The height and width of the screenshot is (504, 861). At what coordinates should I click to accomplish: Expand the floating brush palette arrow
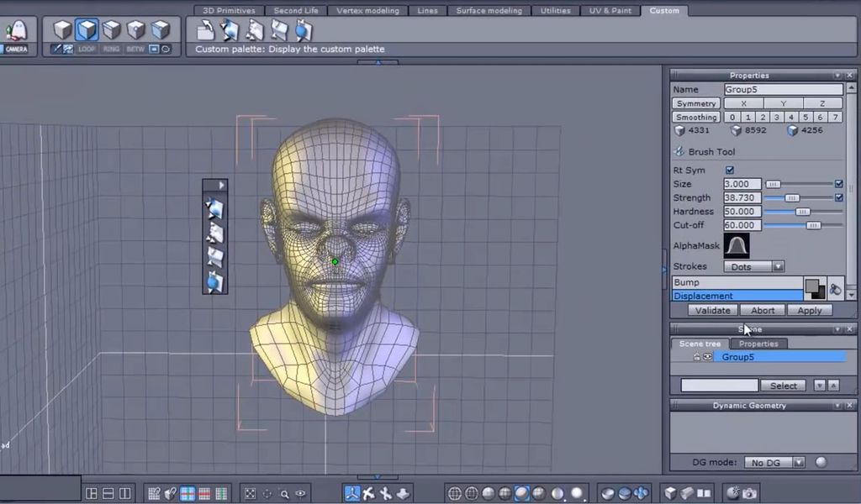(x=219, y=184)
